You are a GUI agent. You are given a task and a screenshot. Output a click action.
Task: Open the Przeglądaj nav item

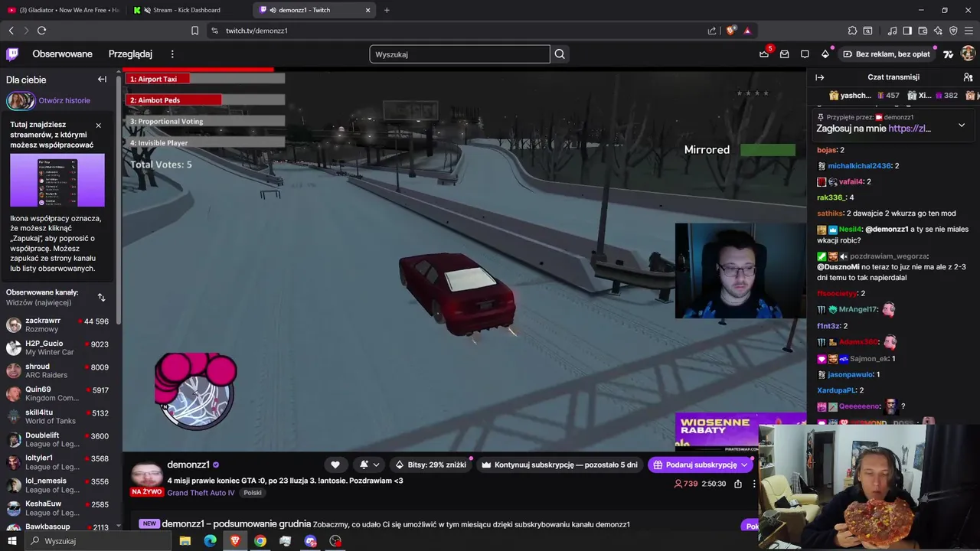coord(130,54)
